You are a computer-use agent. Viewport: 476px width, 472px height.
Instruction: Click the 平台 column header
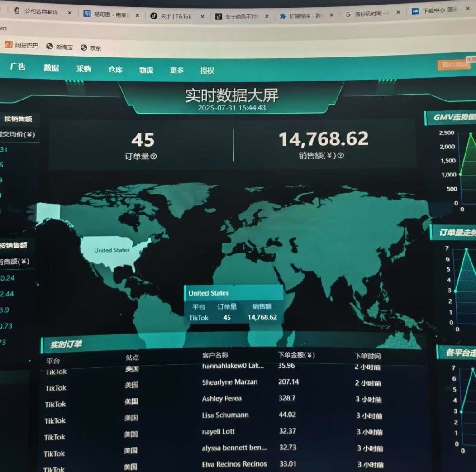pos(53,361)
